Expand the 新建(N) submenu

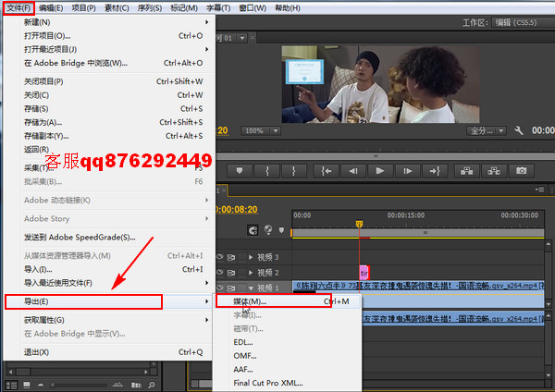click(116, 22)
